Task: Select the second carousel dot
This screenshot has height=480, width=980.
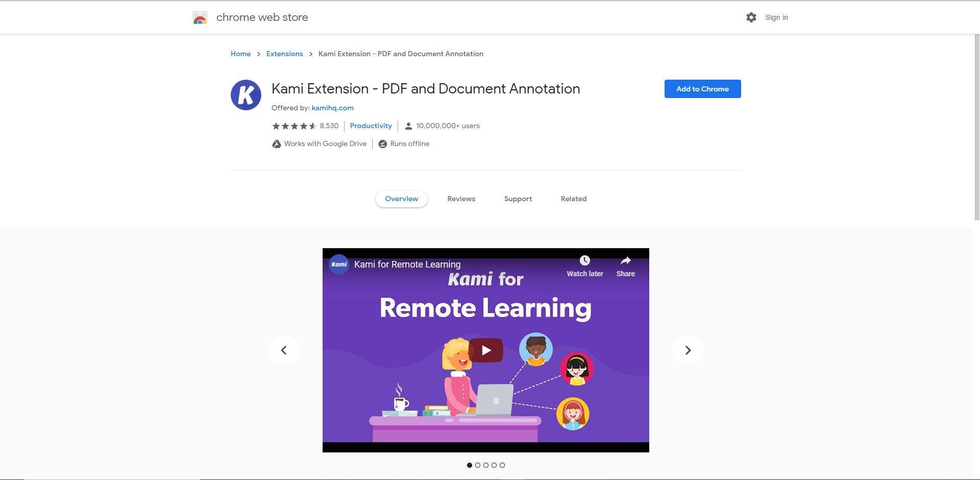Action: coord(478,465)
